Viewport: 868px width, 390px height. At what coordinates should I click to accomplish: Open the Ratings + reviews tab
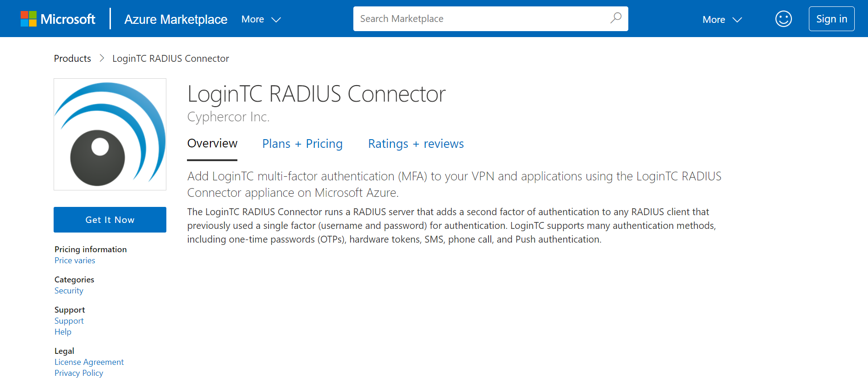click(416, 144)
